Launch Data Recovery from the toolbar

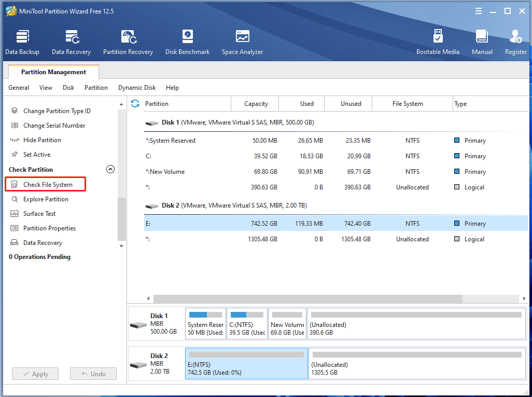click(x=71, y=43)
